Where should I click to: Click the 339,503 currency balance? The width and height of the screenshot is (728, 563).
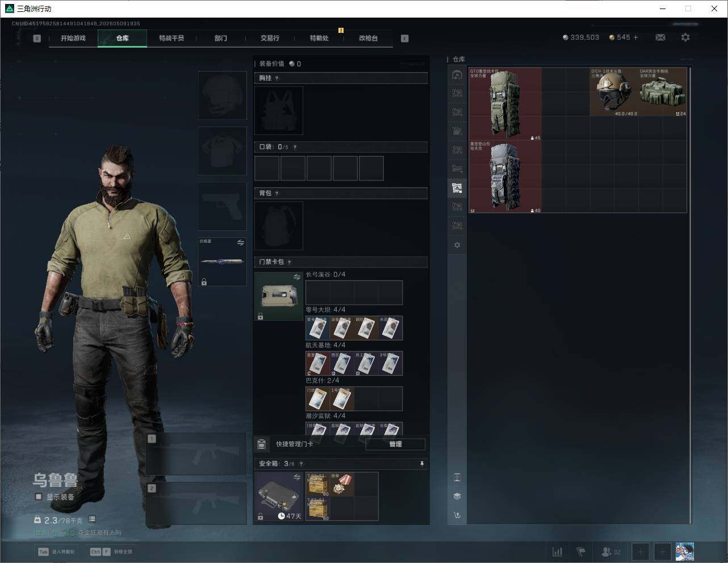(581, 37)
